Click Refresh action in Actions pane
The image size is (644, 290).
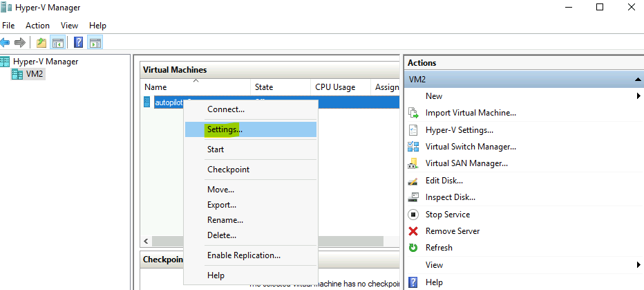click(x=439, y=248)
